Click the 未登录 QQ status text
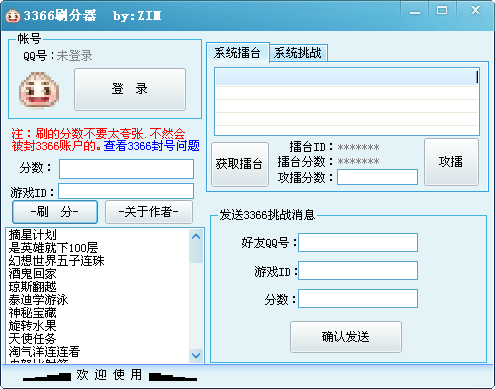495x389 pixels. tap(74, 56)
